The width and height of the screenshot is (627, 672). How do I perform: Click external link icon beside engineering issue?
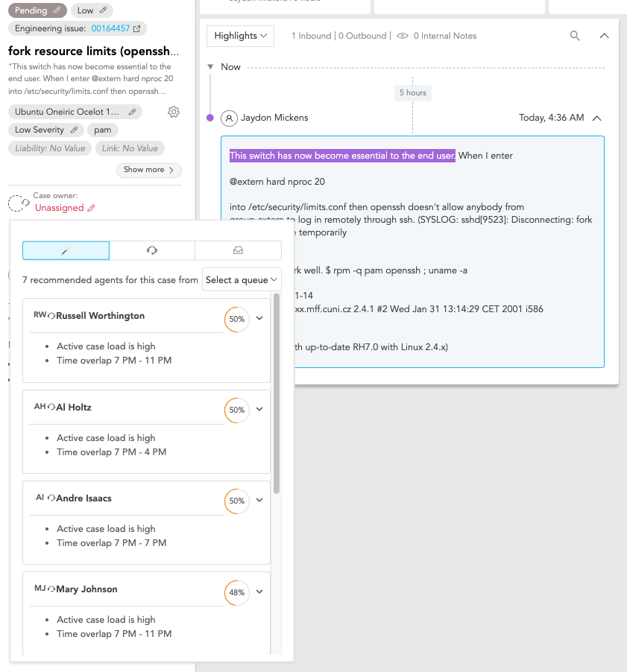pyautogui.click(x=137, y=29)
